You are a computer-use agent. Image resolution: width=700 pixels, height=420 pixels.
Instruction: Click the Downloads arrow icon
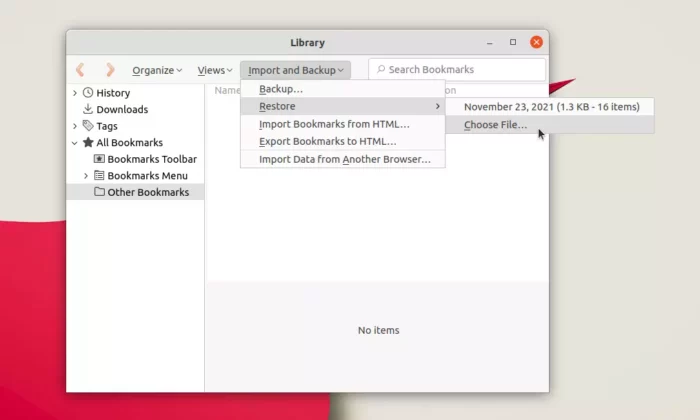88,109
